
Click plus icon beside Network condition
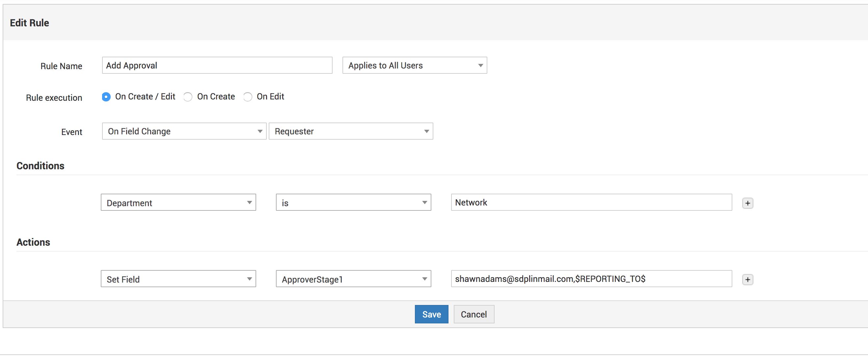click(747, 203)
